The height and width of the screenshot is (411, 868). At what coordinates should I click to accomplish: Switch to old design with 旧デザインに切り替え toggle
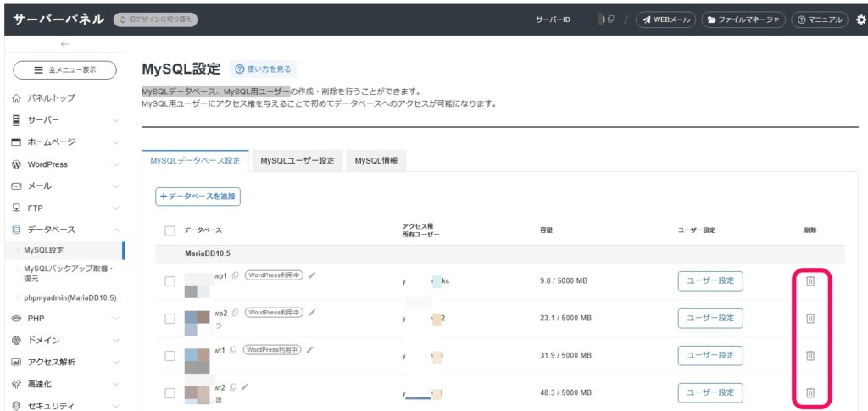coord(155,19)
